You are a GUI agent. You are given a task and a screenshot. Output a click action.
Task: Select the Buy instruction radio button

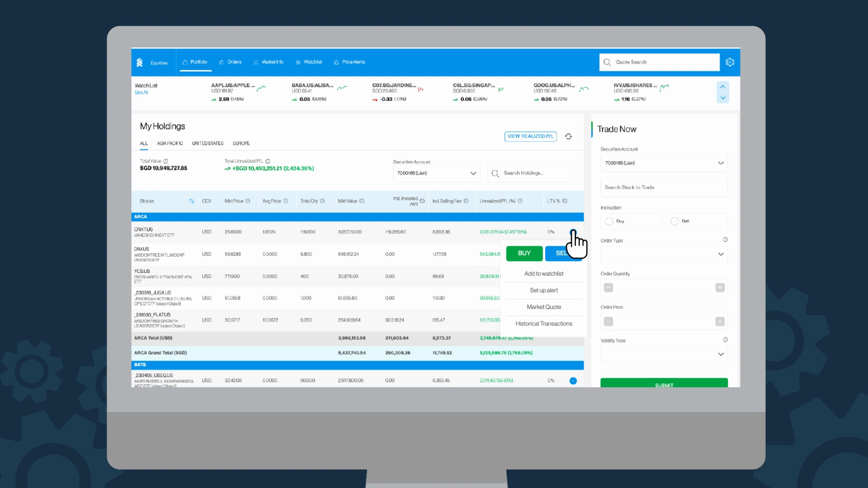(x=609, y=221)
